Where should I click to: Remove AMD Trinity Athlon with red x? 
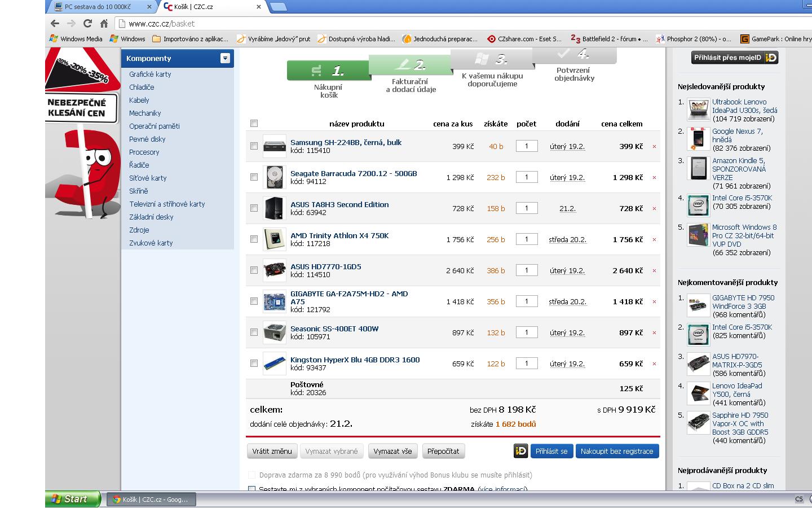coord(654,240)
